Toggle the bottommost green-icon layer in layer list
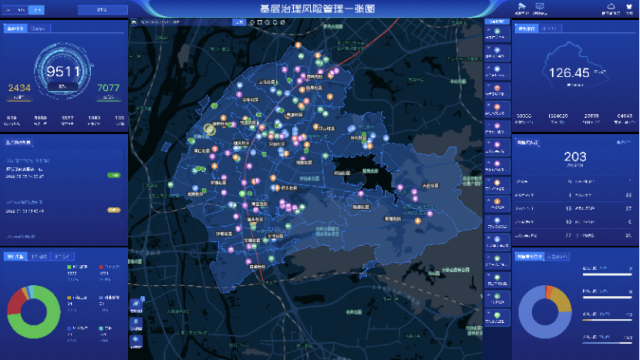Screen dimensions: 640x360 coord(497,318)
